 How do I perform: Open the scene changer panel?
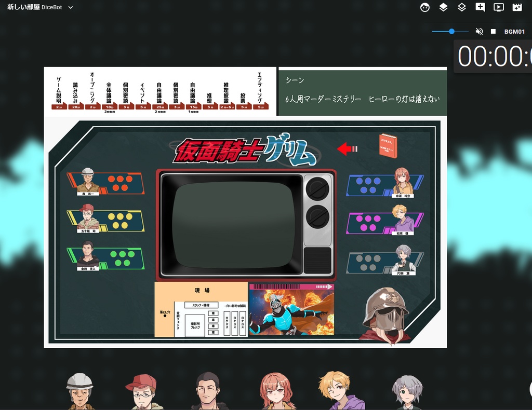(x=517, y=7)
